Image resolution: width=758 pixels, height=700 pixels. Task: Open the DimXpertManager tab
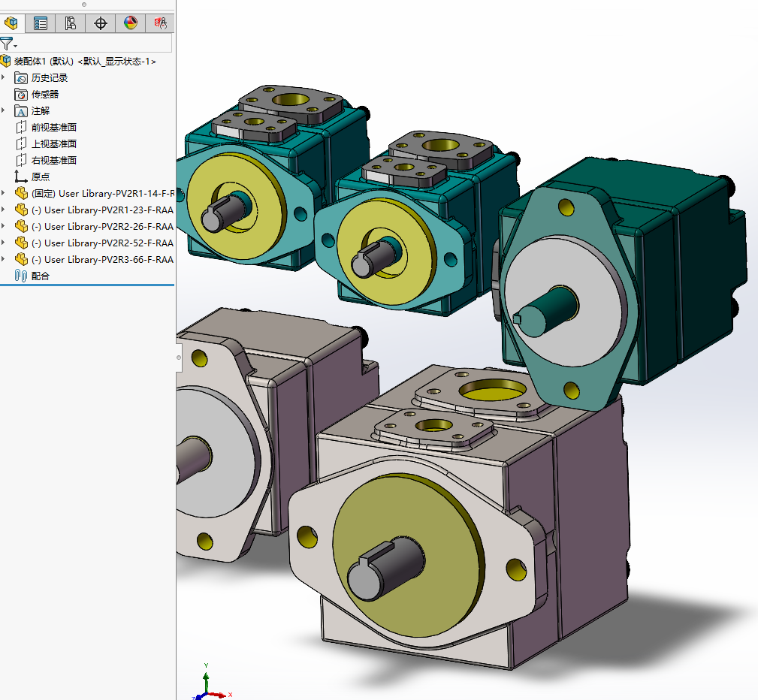[101, 23]
